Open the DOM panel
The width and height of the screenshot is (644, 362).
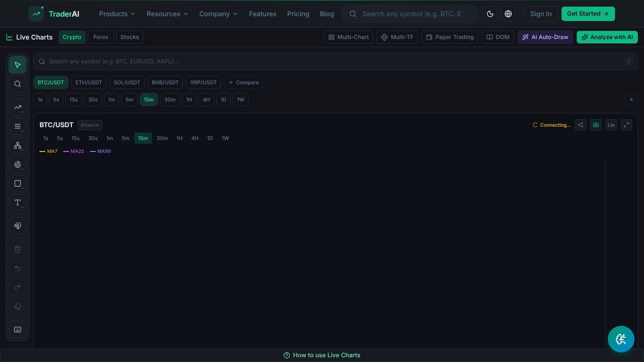point(498,37)
